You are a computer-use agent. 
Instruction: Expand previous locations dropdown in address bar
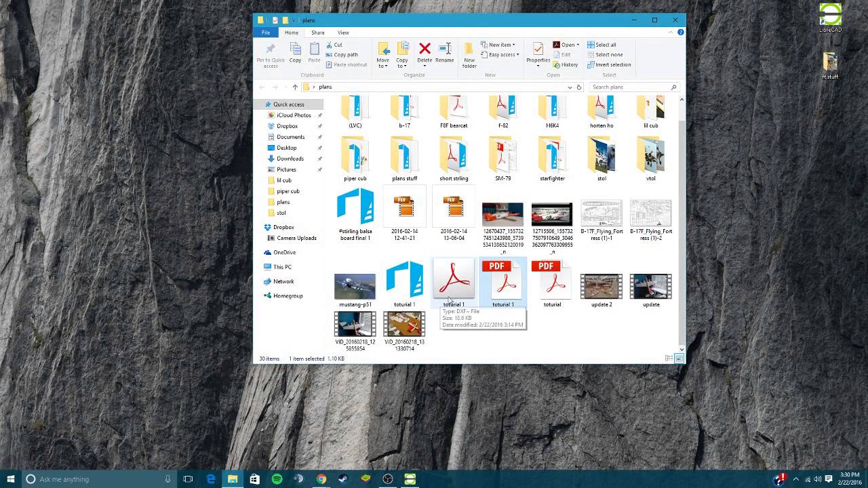pos(570,87)
